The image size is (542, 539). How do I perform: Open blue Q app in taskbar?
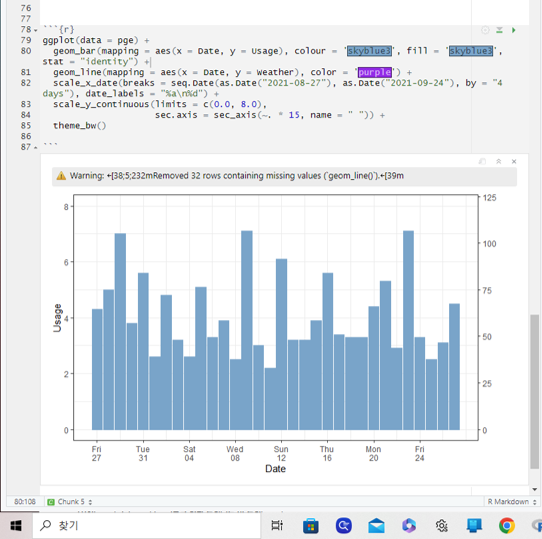click(x=344, y=526)
